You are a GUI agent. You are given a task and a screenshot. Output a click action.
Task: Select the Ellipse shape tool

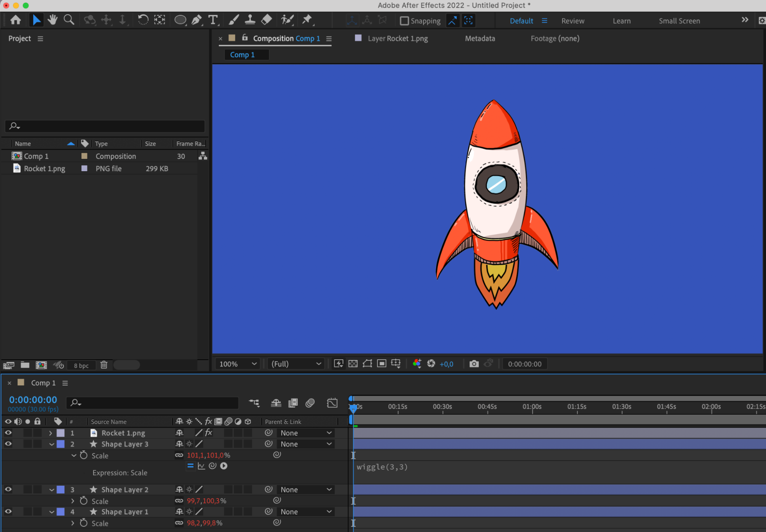click(x=180, y=20)
